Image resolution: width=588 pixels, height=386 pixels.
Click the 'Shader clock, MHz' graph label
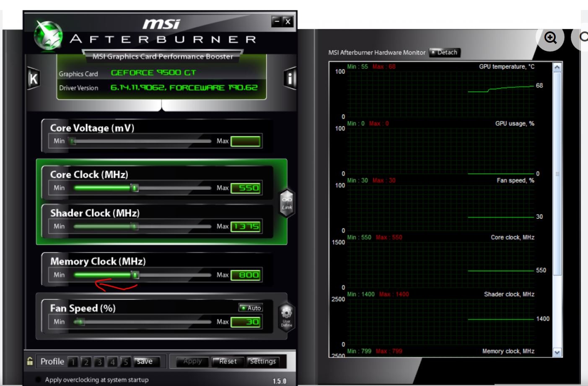pyautogui.click(x=509, y=294)
